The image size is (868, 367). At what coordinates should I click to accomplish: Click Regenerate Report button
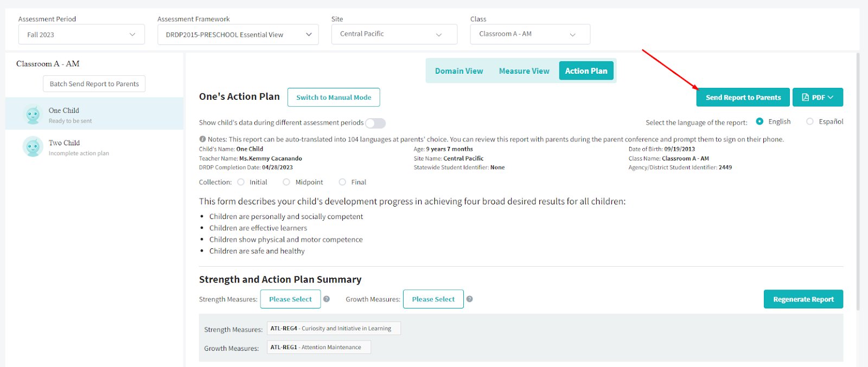803,299
